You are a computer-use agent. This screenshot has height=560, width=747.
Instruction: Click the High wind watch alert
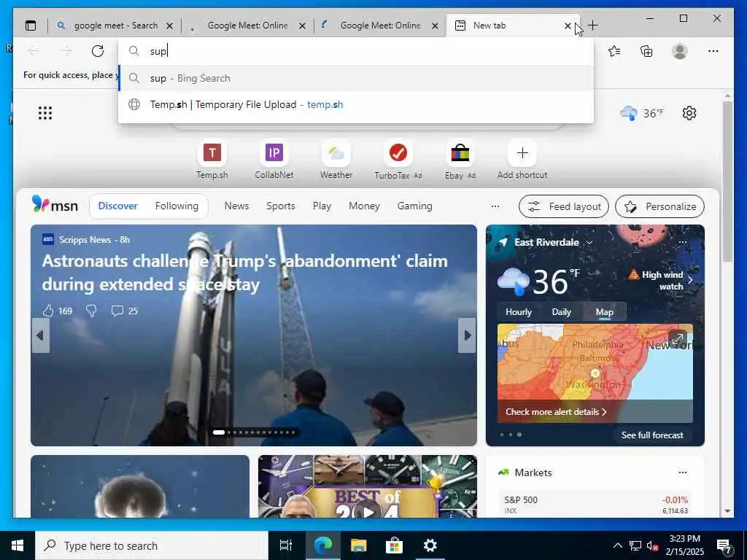tap(659, 281)
